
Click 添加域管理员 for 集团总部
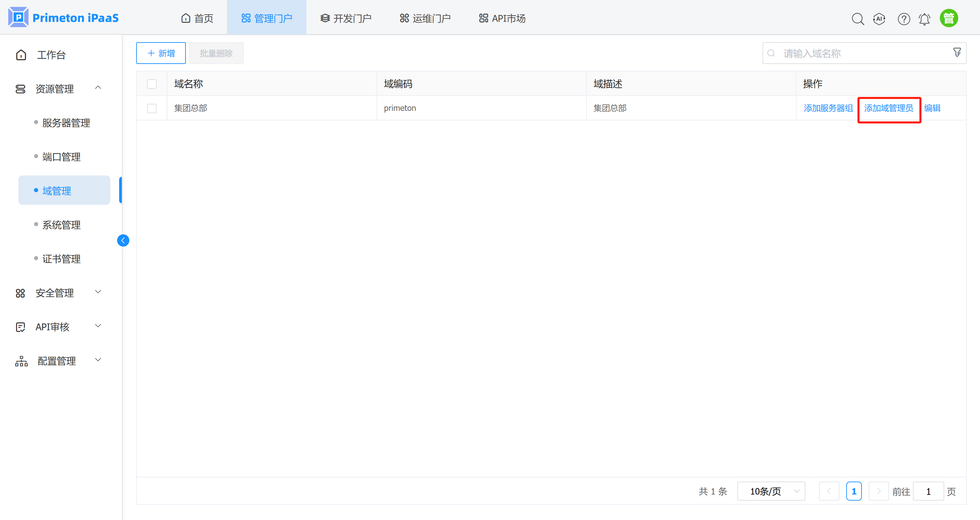click(889, 108)
